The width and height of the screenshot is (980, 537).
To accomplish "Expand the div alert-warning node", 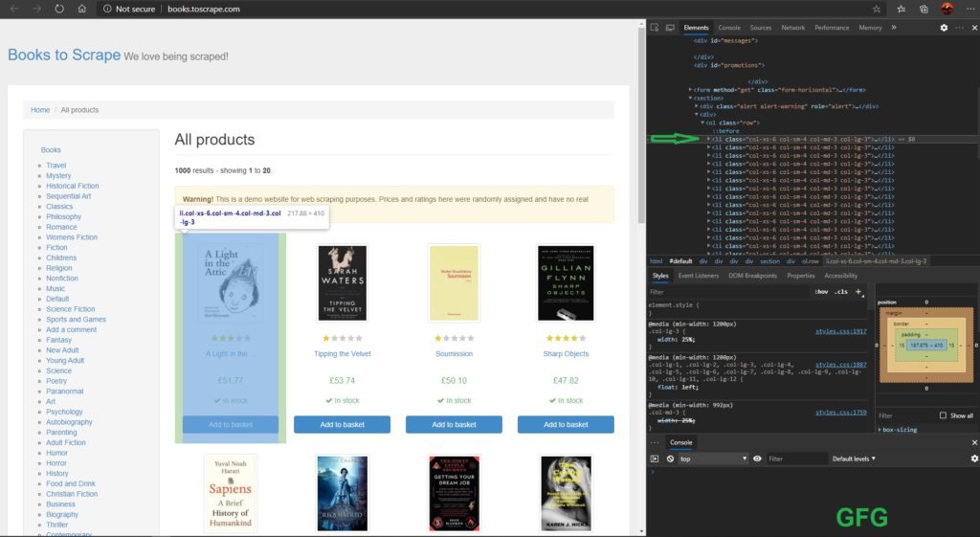I will (x=697, y=106).
